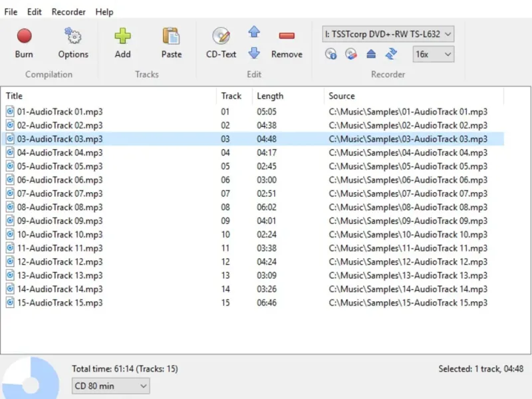Open the Recorder menu

[x=68, y=12]
